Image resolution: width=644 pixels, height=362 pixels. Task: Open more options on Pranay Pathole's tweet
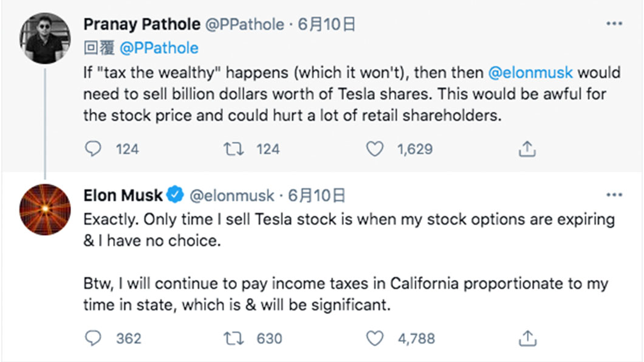click(x=614, y=24)
